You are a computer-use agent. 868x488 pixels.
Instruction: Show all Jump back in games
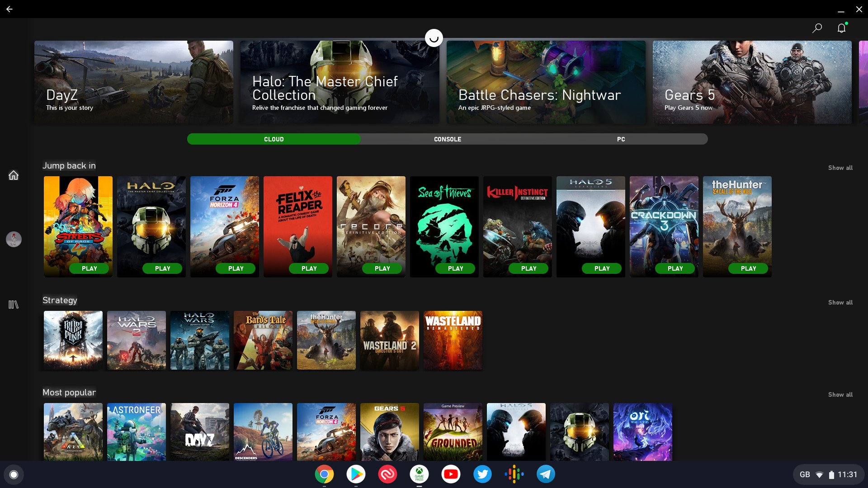point(840,168)
